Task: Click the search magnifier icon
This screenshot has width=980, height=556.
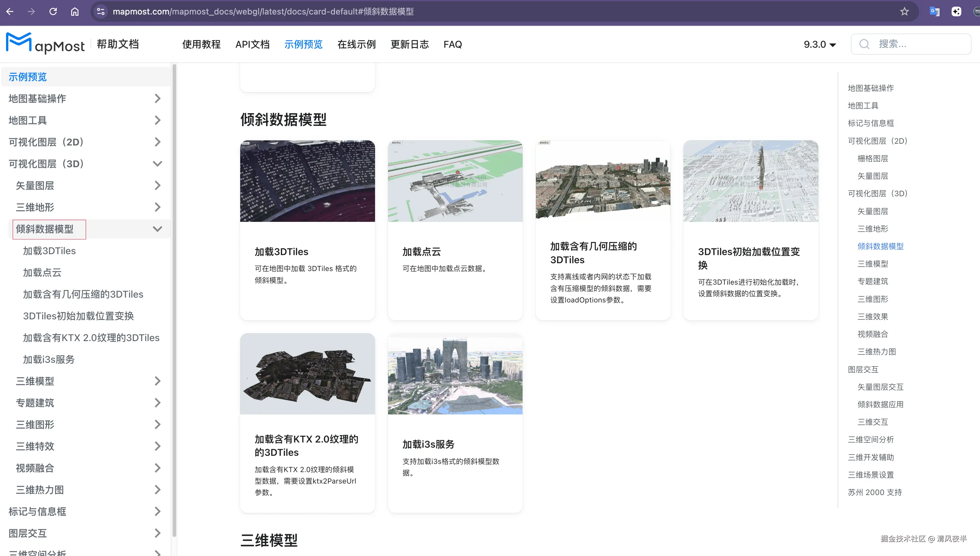Action: (864, 44)
